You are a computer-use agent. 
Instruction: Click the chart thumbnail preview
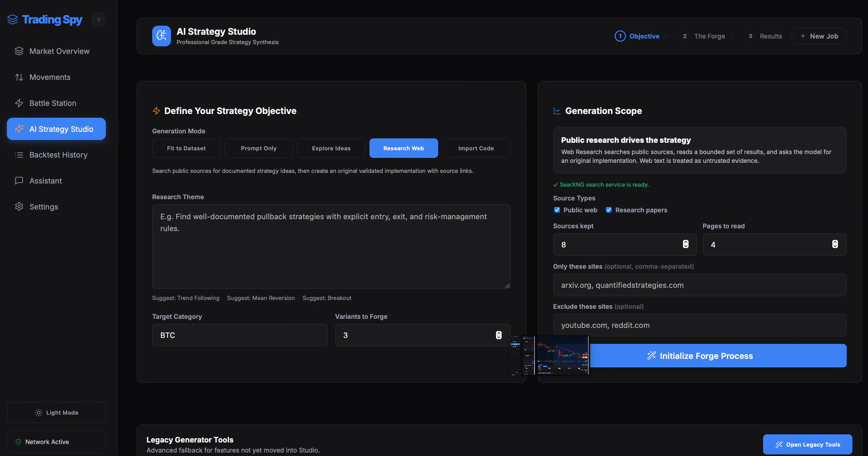[x=550, y=355]
